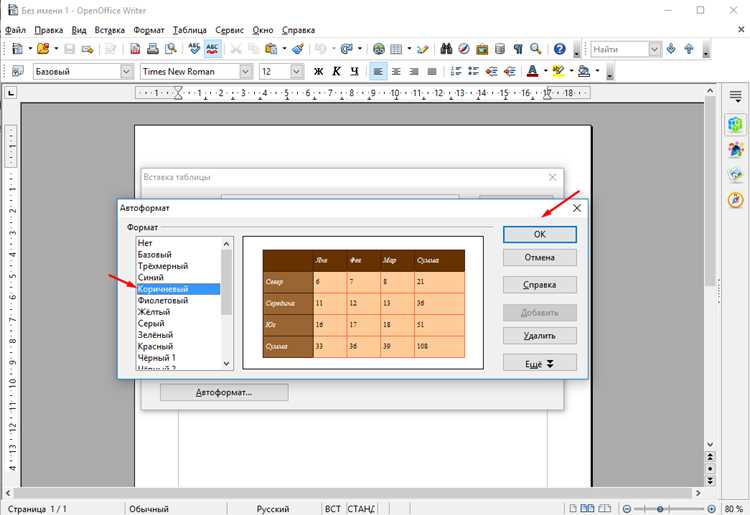Export directly as PDF icon
Screen dimensions: 750x515
click(x=135, y=49)
